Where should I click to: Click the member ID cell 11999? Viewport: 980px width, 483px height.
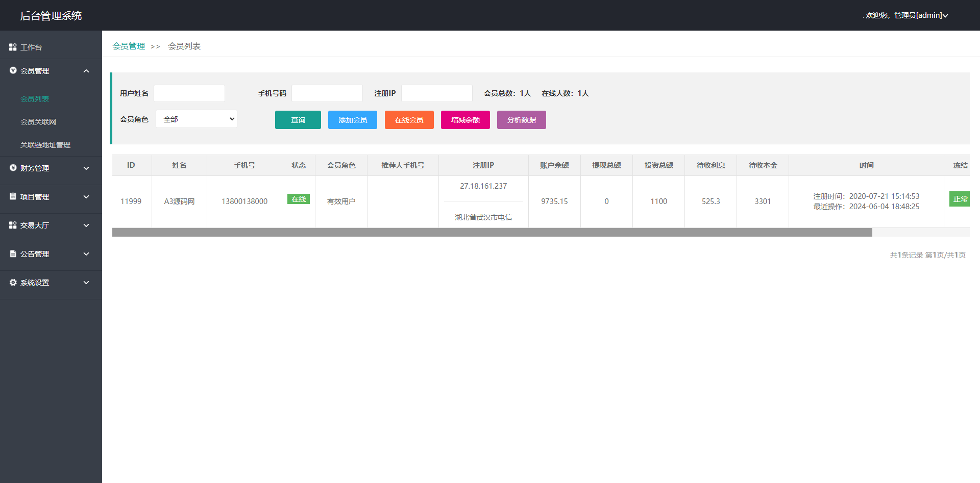[131, 201]
